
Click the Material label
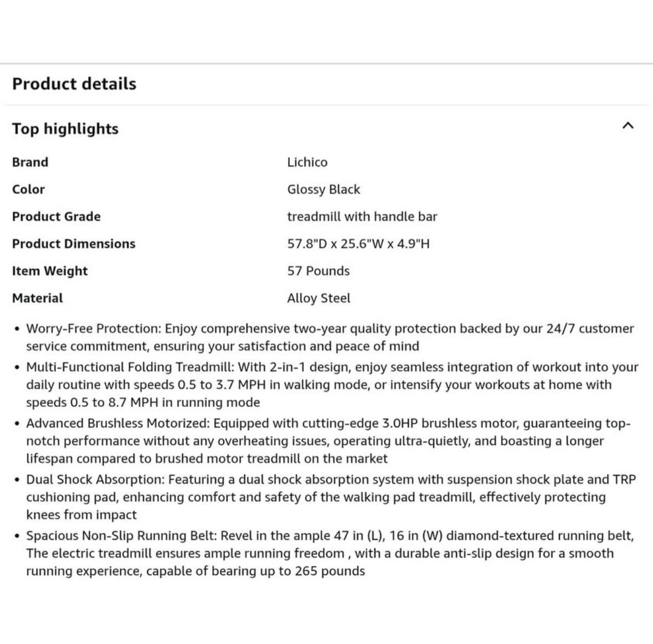(38, 298)
